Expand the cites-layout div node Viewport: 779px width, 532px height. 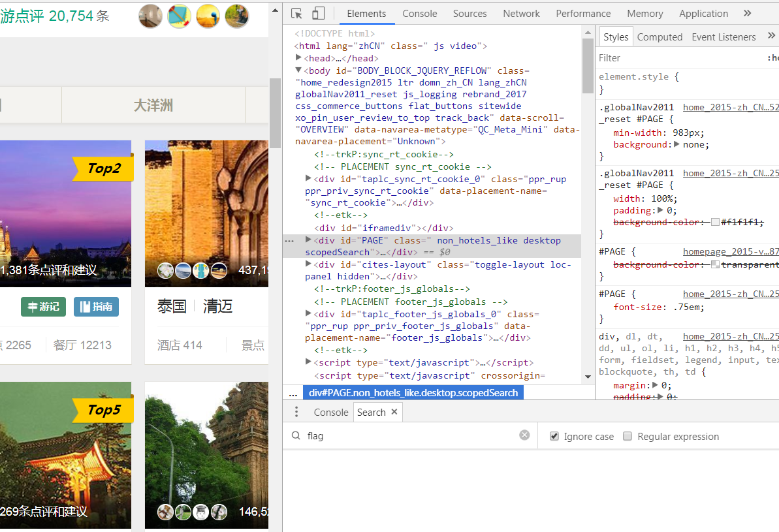(x=309, y=264)
